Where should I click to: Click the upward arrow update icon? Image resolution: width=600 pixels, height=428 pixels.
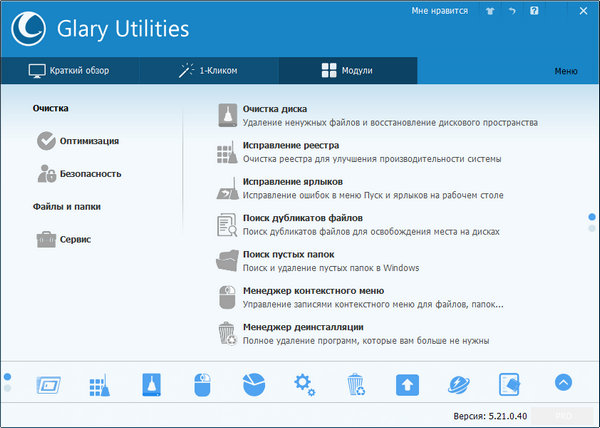click(x=407, y=384)
